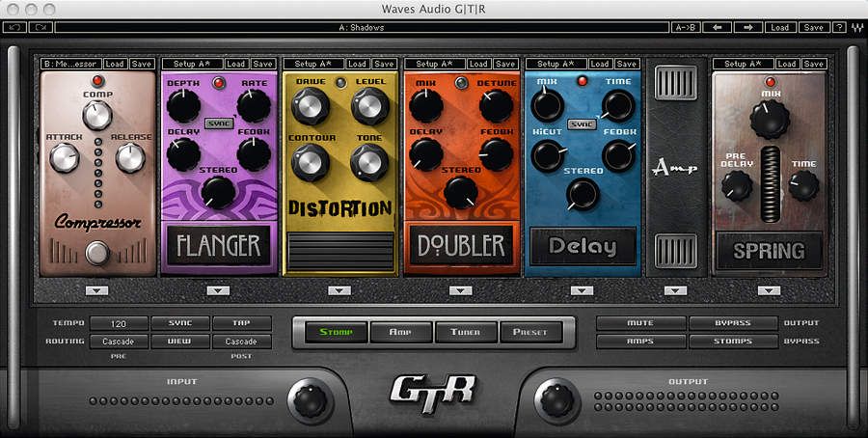The width and height of the screenshot is (868, 438).
Task: Click the Flanger RATE knob
Action: coord(254,106)
